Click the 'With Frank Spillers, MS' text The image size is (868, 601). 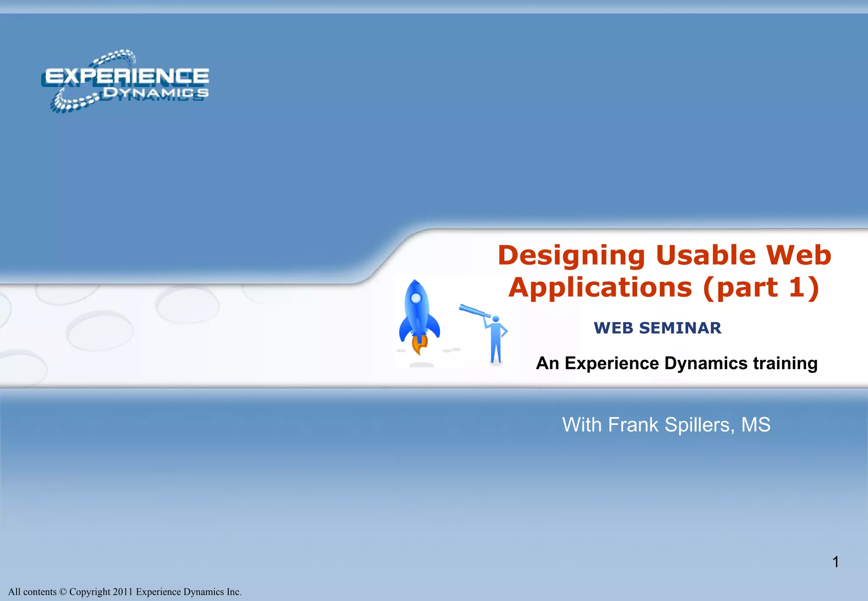[666, 425]
